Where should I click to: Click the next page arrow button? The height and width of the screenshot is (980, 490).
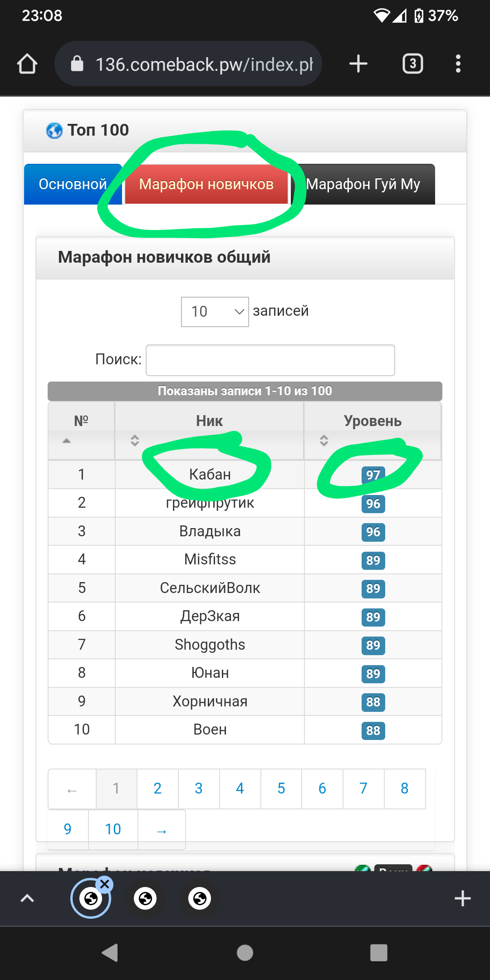(162, 830)
